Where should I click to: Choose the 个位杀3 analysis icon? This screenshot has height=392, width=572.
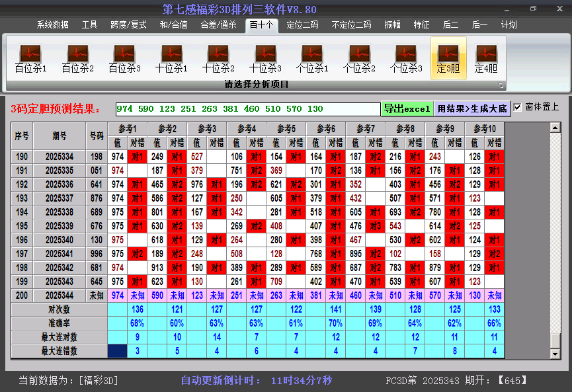[x=406, y=58]
